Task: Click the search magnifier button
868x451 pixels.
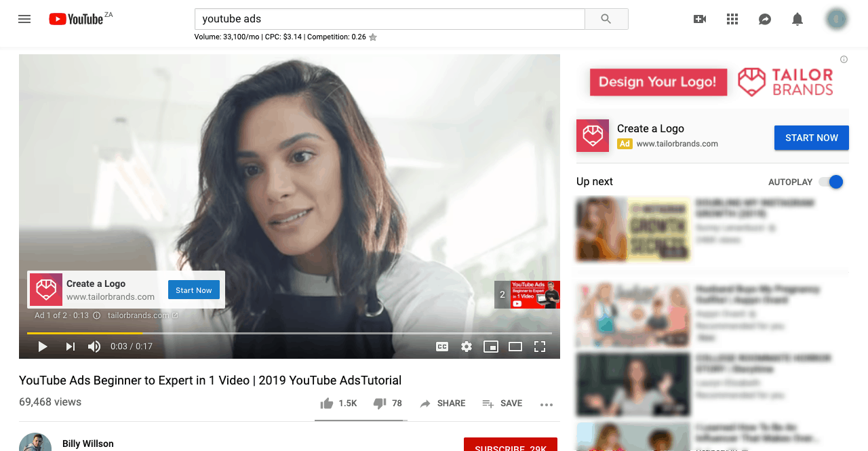Action: coord(606,19)
